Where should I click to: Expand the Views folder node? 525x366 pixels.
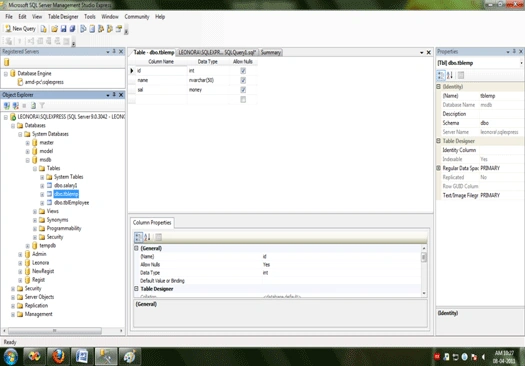(x=35, y=212)
